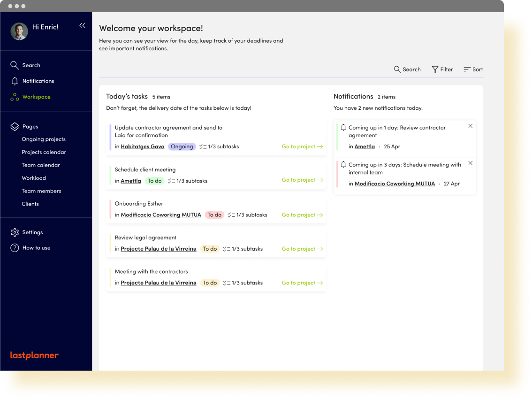Click the Settings gear icon
Screen dimensions: 532x399
15,232
